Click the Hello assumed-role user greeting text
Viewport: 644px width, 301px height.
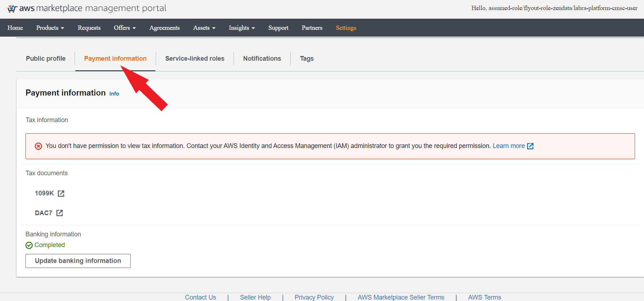tap(554, 8)
